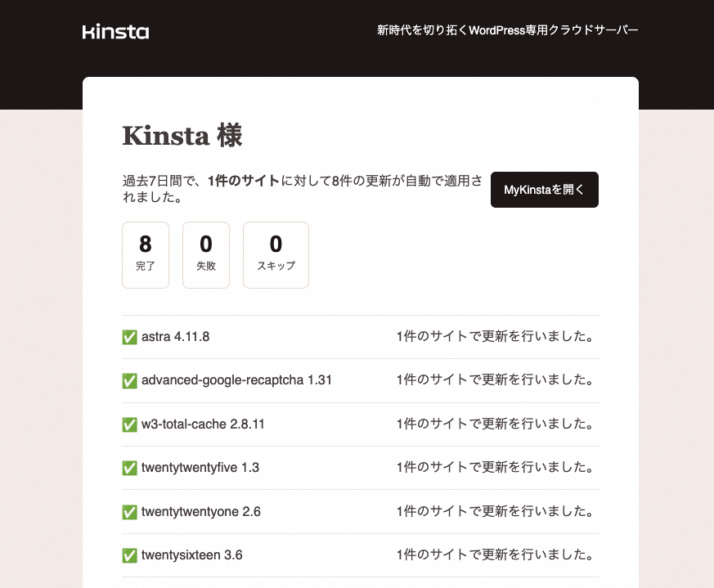Viewport: 714px width, 588px height.
Task: Click the 失敗 stat card showing 0
Action: click(205, 254)
